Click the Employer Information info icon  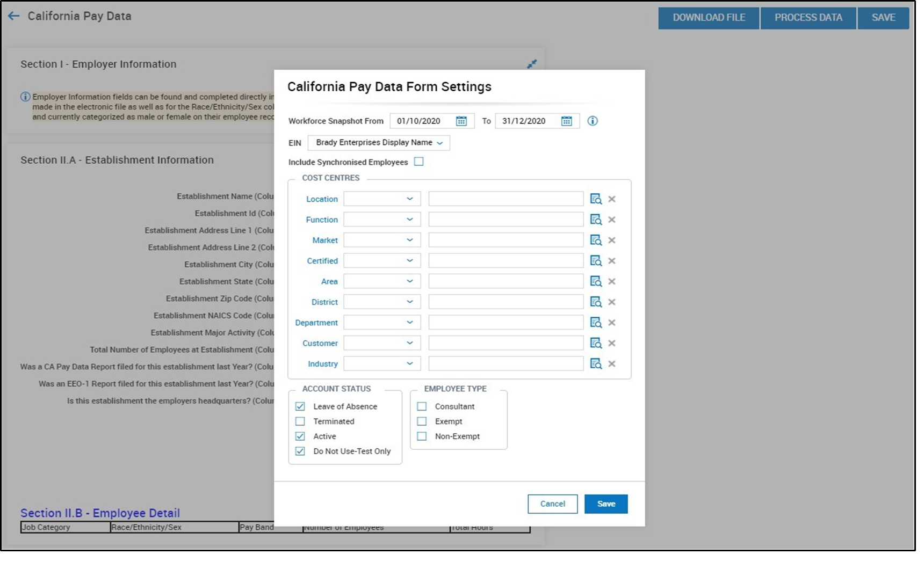pos(25,97)
